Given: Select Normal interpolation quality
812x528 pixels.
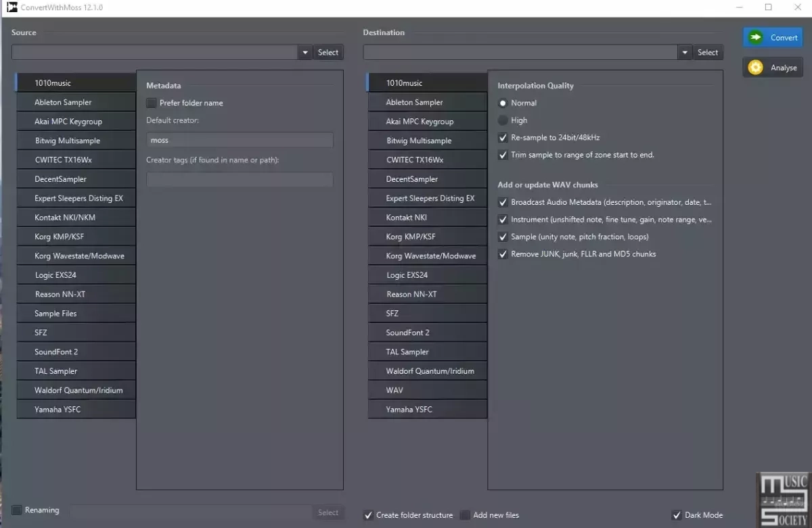Looking at the screenshot, I should (503, 103).
